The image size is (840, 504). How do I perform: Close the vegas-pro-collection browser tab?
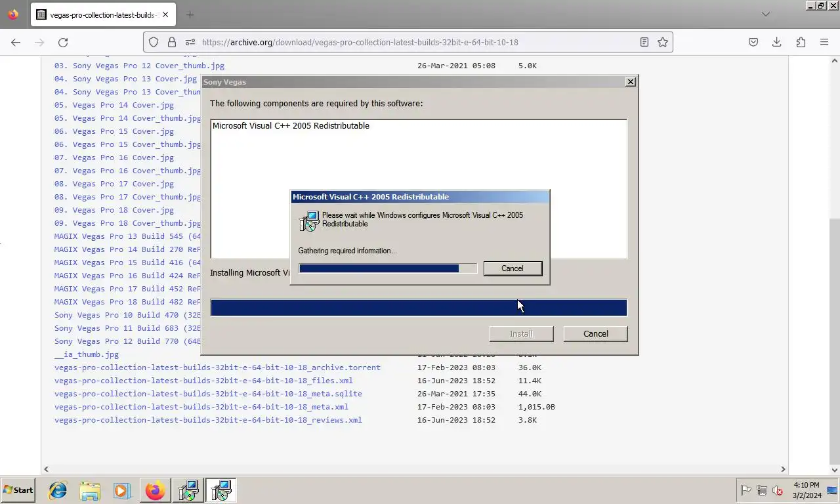point(165,14)
